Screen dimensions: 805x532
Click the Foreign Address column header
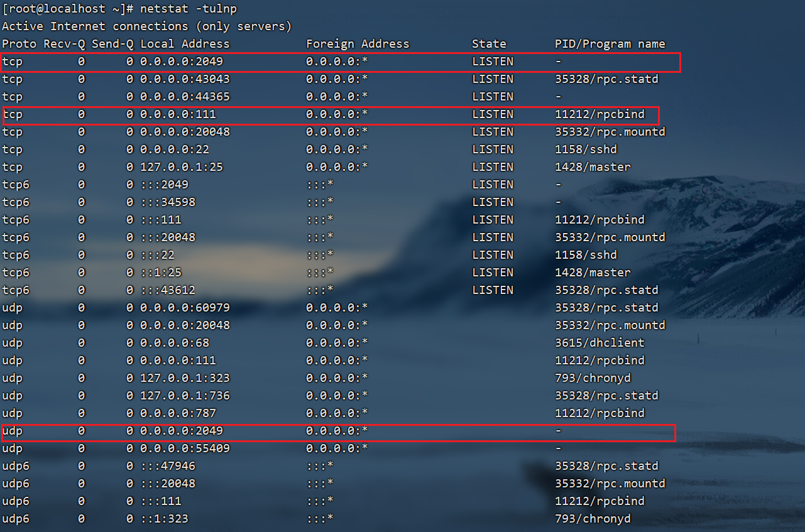pyautogui.click(x=358, y=44)
